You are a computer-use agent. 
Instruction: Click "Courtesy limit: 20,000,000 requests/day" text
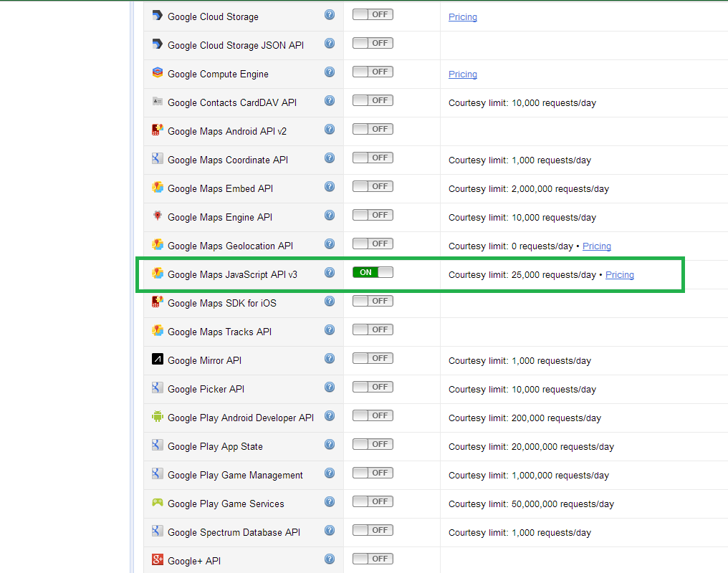531,447
